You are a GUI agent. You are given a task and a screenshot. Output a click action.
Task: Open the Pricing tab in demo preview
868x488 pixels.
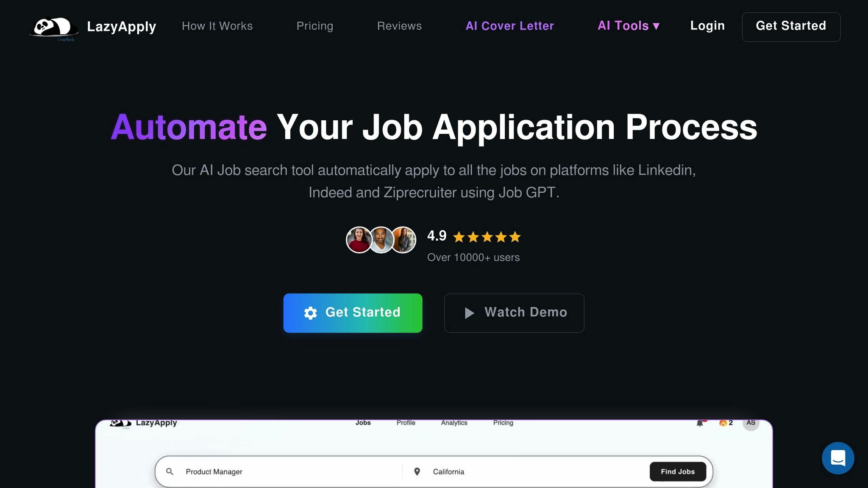(x=503, y=423)
